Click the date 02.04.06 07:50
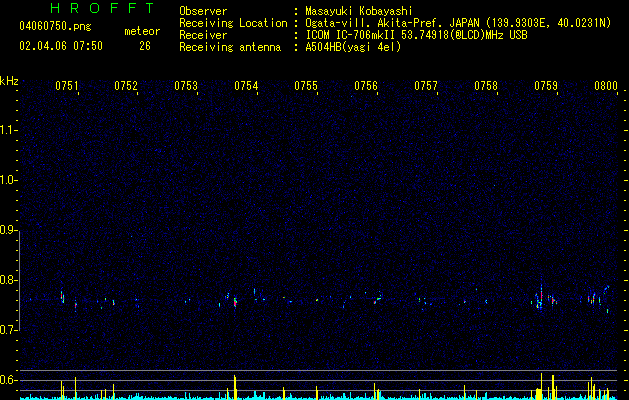 click(x=61, y=46)
